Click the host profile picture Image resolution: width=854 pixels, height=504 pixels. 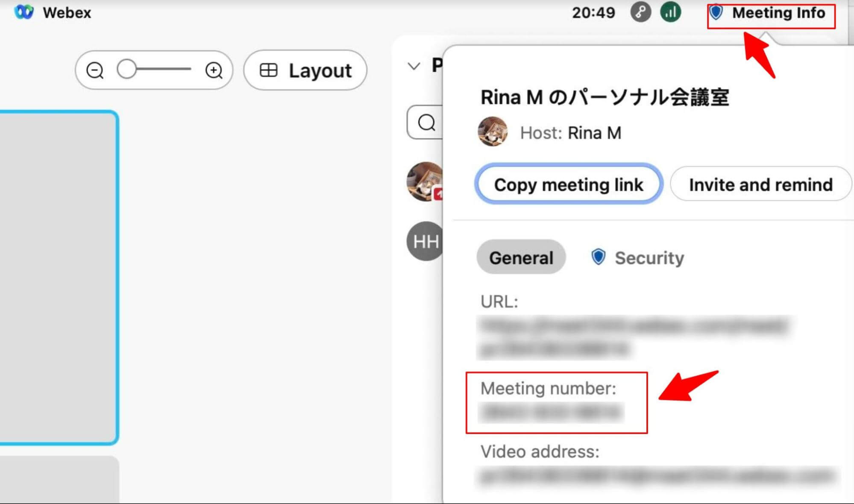(x=493, y=132)
